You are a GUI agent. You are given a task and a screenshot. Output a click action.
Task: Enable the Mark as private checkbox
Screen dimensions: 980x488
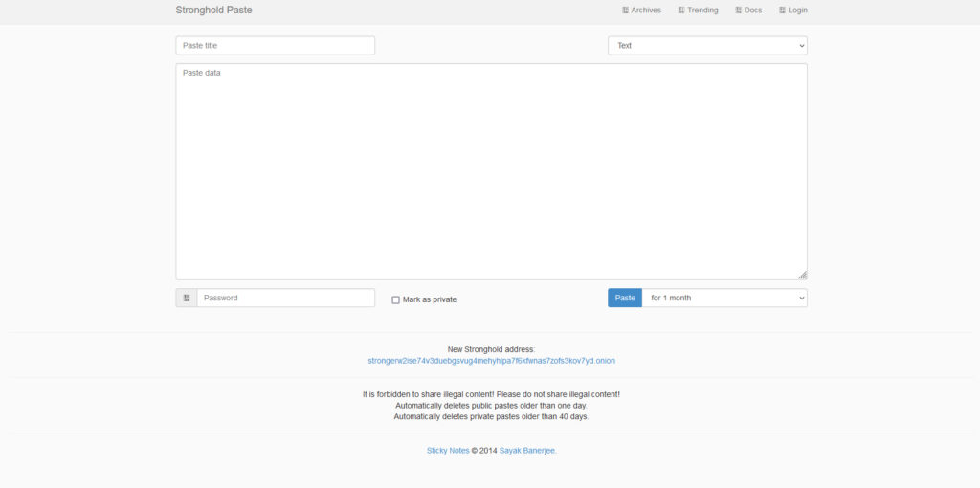pos(395,299)
